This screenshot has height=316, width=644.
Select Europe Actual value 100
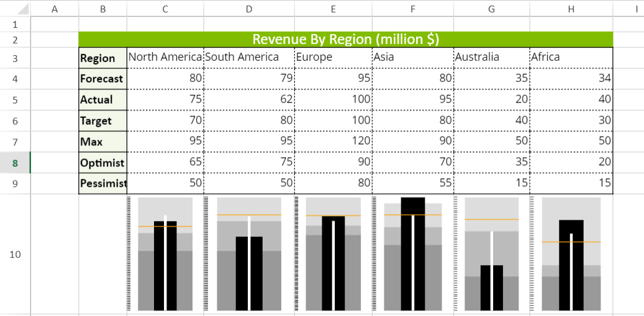click(333, 99)
